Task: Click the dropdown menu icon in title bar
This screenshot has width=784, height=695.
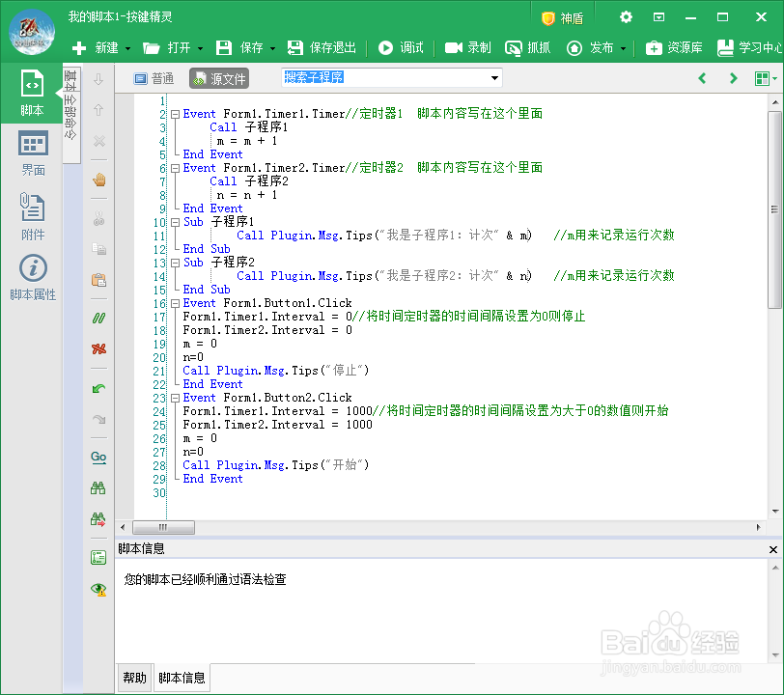Action: click(659, 17)
